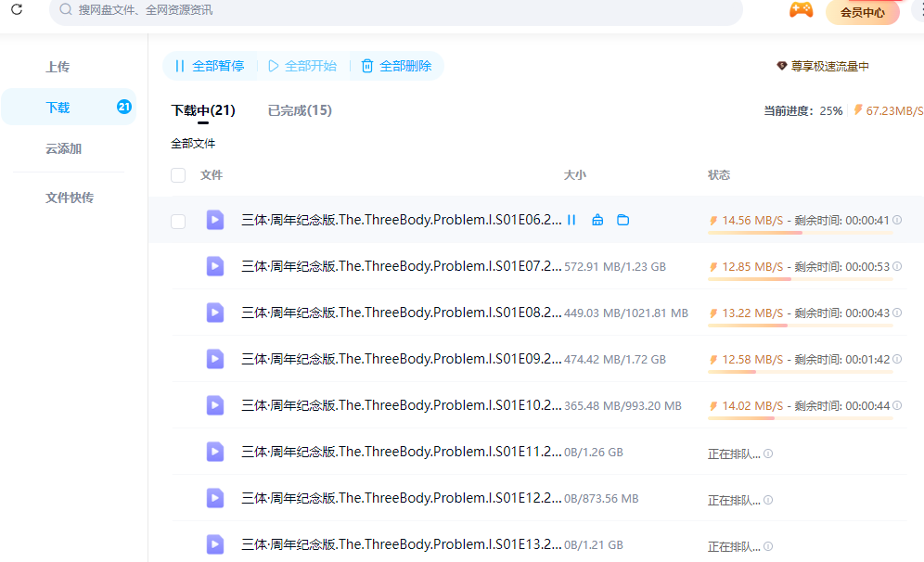Click the info icon beside S01E11 正在排队
924x562 pixels.
pyautogui.click(x=768, y=453)
